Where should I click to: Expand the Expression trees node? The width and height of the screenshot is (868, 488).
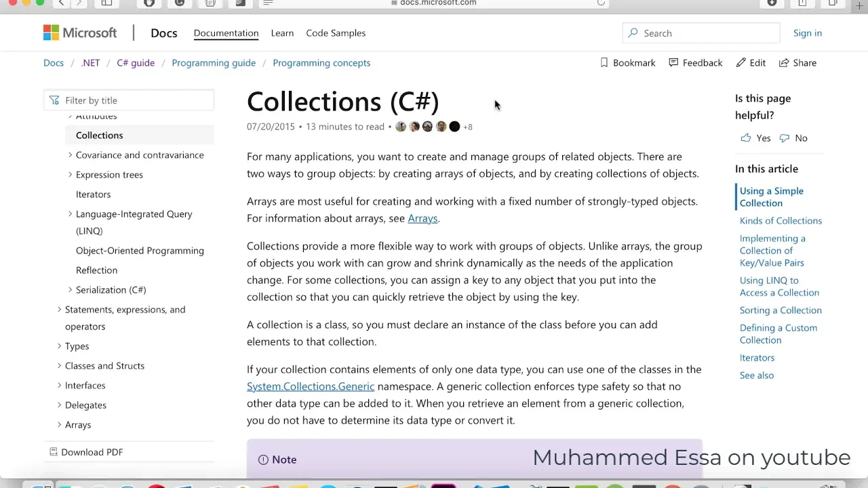(x=70, y=175)
